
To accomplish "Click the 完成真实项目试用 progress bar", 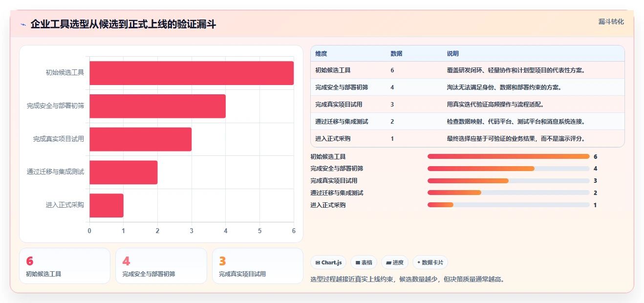I will click(509, 181).
